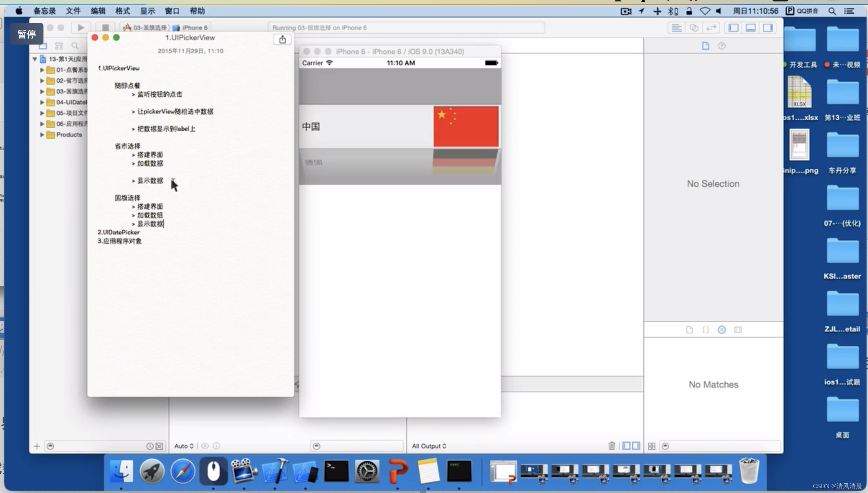868x493 pixels.
Task: Open System Preferences from the Dock
Action: (367, 471)
